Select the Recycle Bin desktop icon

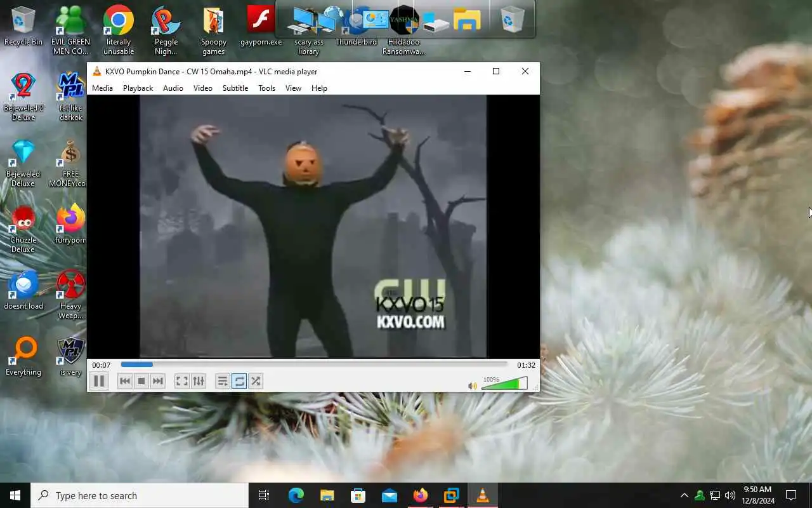[x=23, y=26]
